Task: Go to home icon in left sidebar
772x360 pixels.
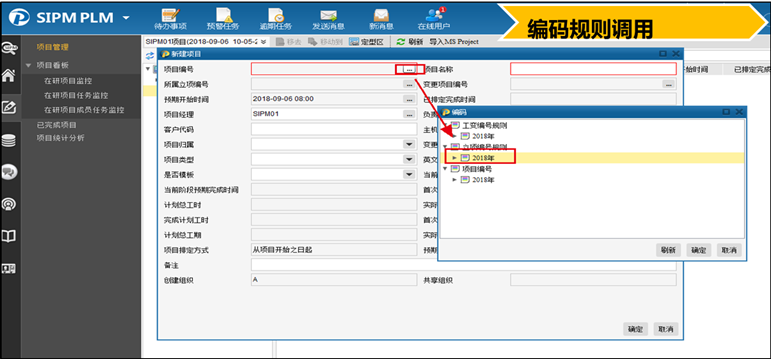Action: coord(9,75)
